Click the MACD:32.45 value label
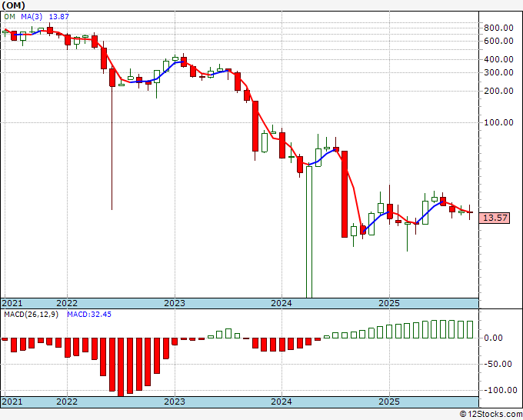This screenshot has height=420, width=523. tap(89, 315)
